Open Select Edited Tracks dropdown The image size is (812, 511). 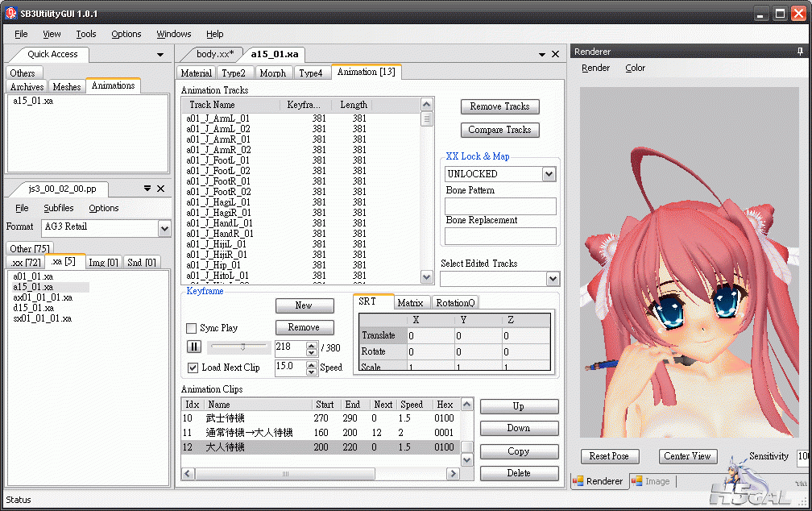click(553, 279)
